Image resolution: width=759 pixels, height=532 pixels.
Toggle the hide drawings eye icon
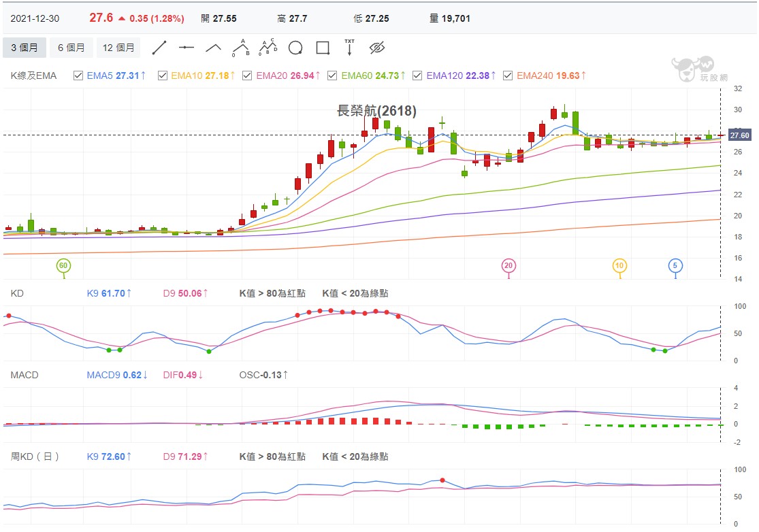(377, 48)
